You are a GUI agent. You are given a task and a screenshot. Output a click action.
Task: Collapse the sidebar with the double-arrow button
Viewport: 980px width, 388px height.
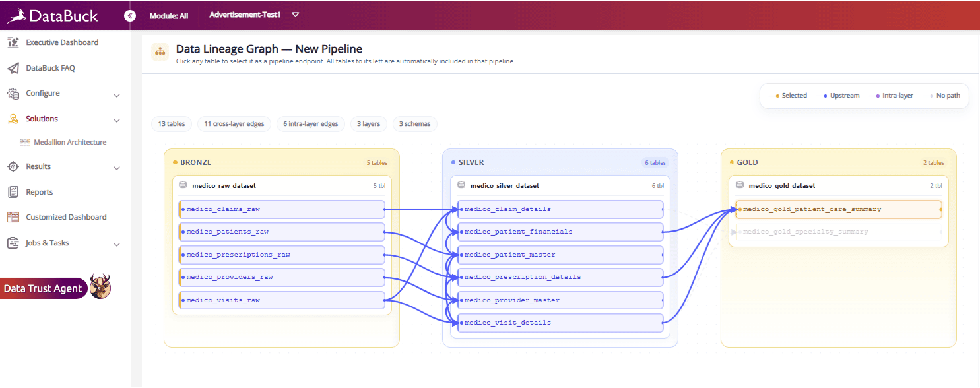(x=130, y=15)
